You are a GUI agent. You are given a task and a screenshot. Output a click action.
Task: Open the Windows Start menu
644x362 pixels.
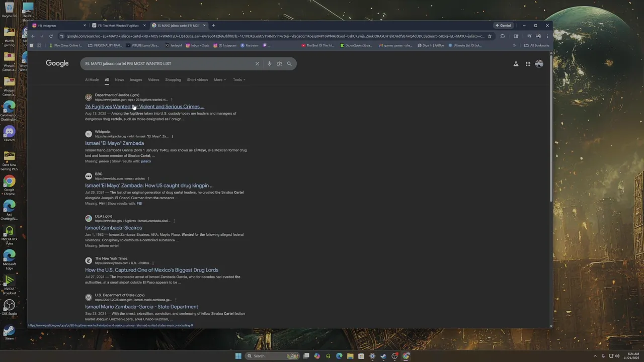[238, 356]
